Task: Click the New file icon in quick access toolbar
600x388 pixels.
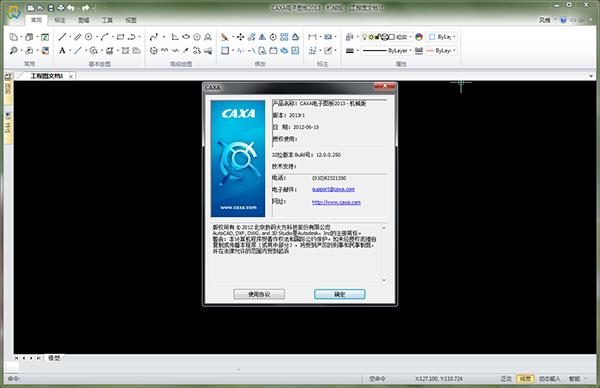Action: pos(31,8)
